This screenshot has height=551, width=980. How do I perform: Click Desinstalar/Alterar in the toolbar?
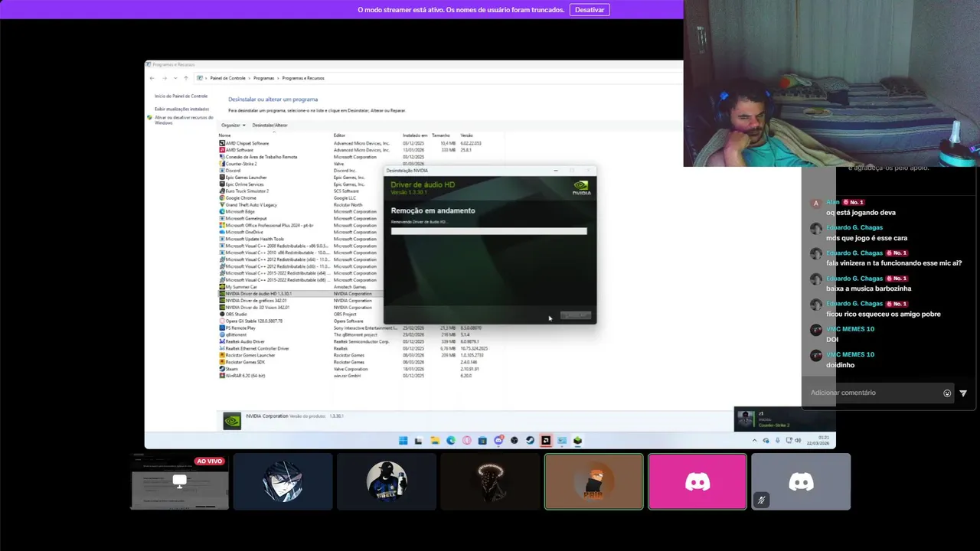click(270, 126)
